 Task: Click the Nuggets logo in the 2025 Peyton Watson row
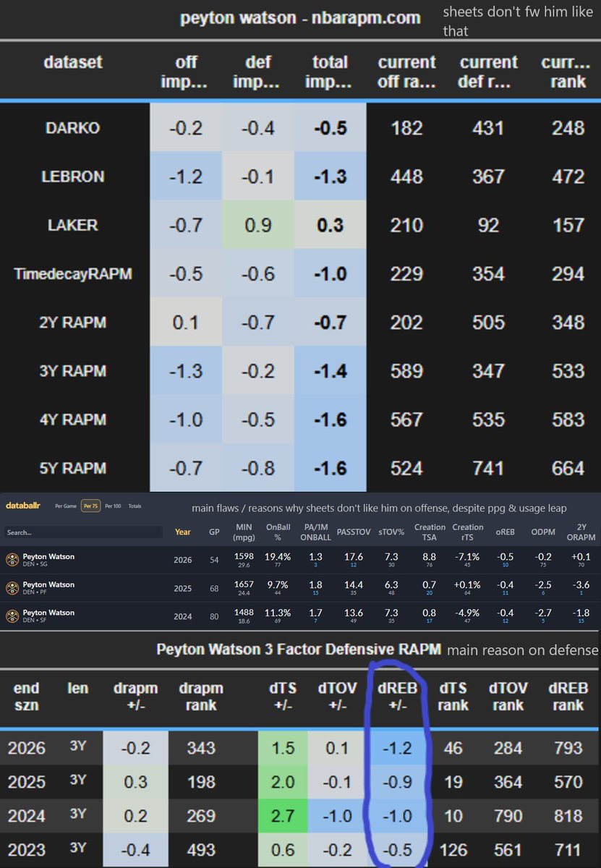[x=12, y=588]
